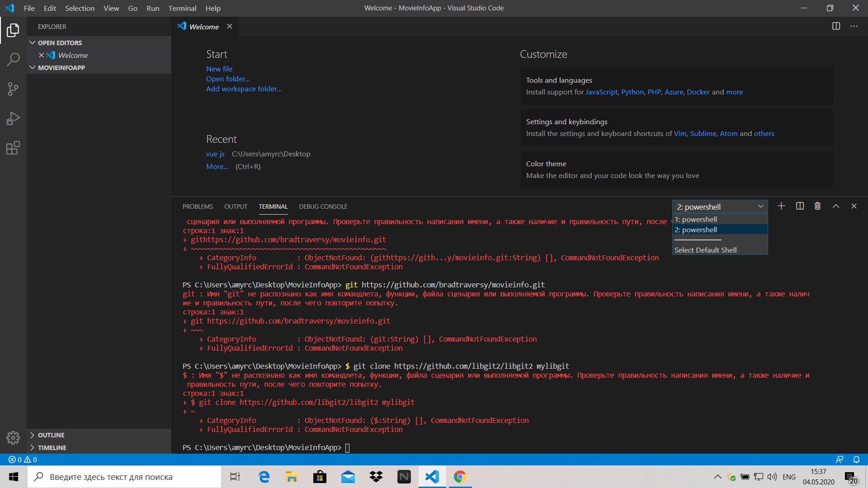Viewport: 868px width, 488px height.
Task: Open the Terminal menu
Action: (182, 8)
